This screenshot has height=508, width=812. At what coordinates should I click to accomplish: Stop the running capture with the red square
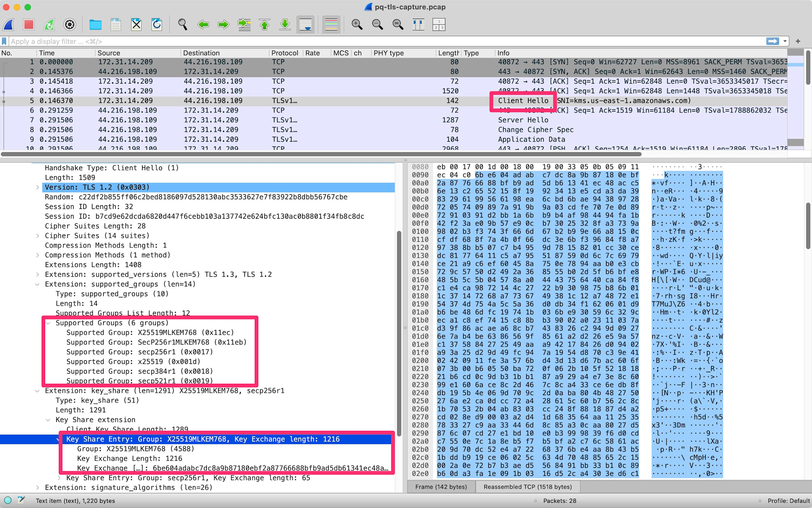[29, 25]
